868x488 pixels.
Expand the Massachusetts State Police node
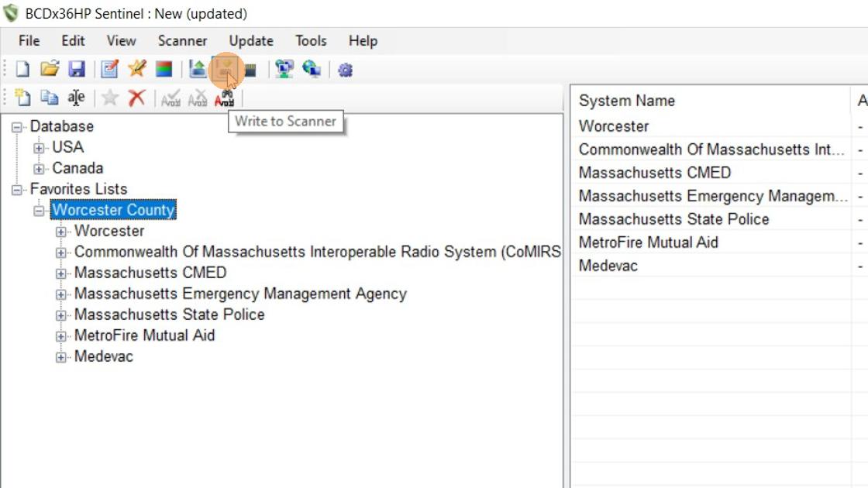[x=61, y=315]
